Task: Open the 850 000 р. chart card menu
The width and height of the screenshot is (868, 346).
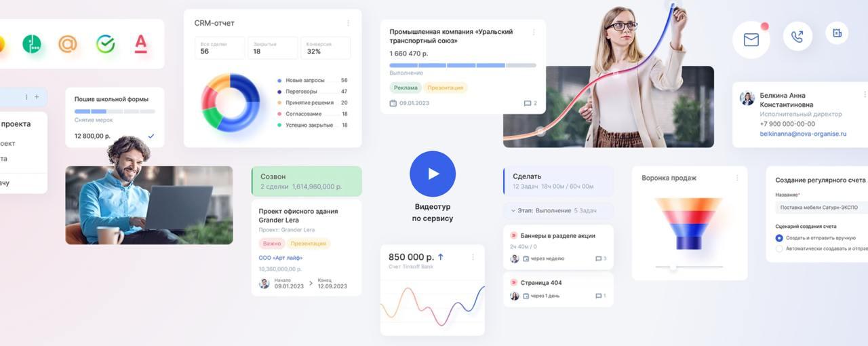Action: (473, 257)
